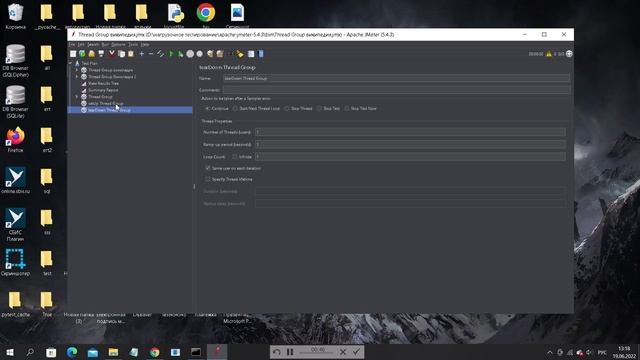
Task: Click the remote hosts globe icon
Action: click(x=569, y=54)
